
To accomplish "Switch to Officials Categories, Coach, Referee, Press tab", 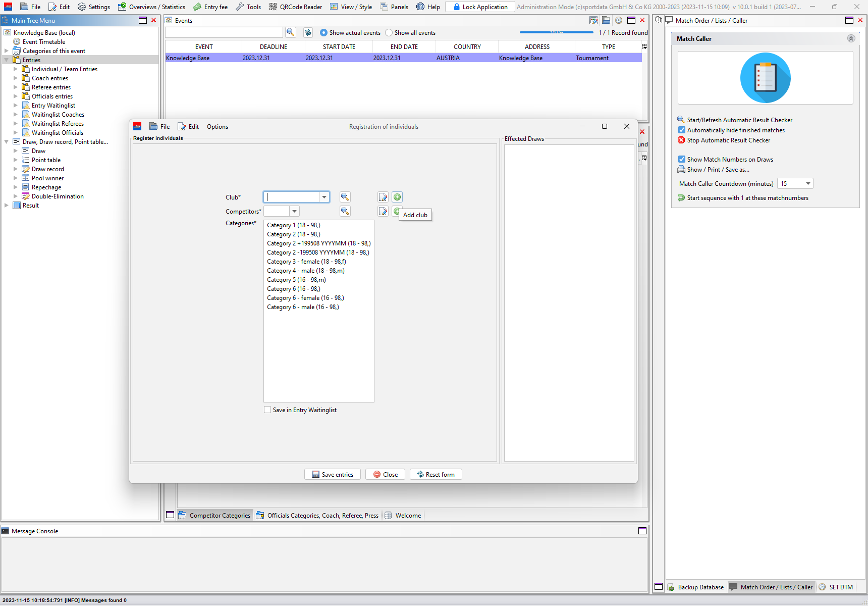I will click(x=317, y=515).
